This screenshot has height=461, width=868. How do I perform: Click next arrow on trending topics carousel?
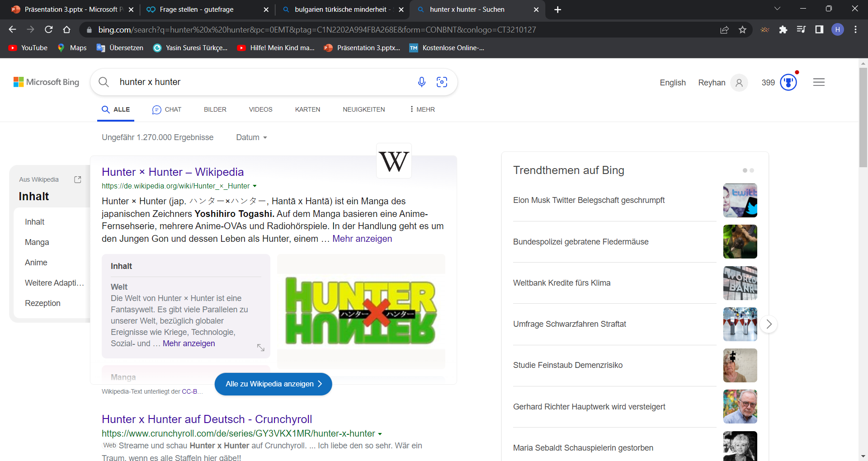(769, 324)
